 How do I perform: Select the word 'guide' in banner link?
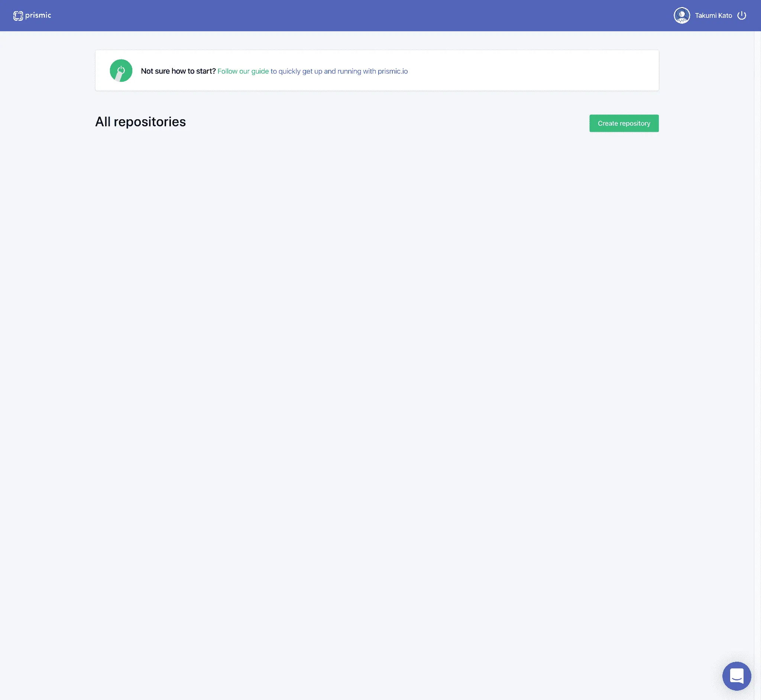pyautogui.click(x=260, y=71)
